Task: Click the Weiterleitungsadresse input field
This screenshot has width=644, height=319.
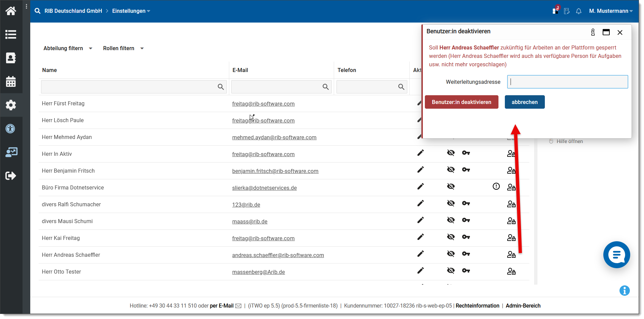Action: [567, 82]
